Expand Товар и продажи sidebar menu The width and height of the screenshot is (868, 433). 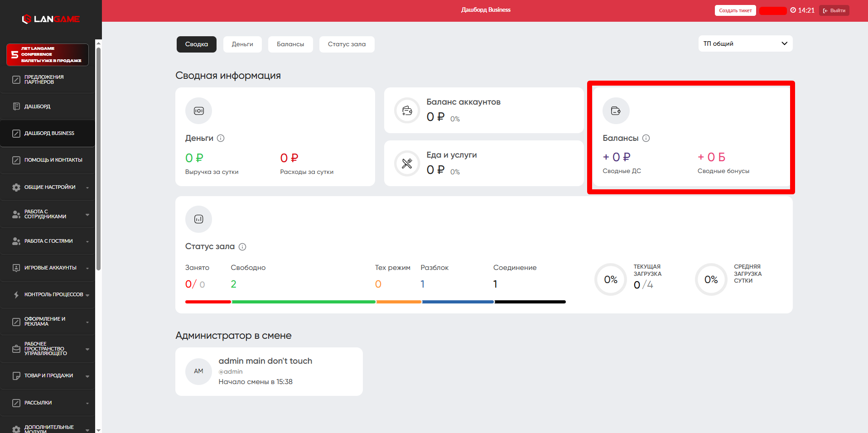[x=50, y=375]
